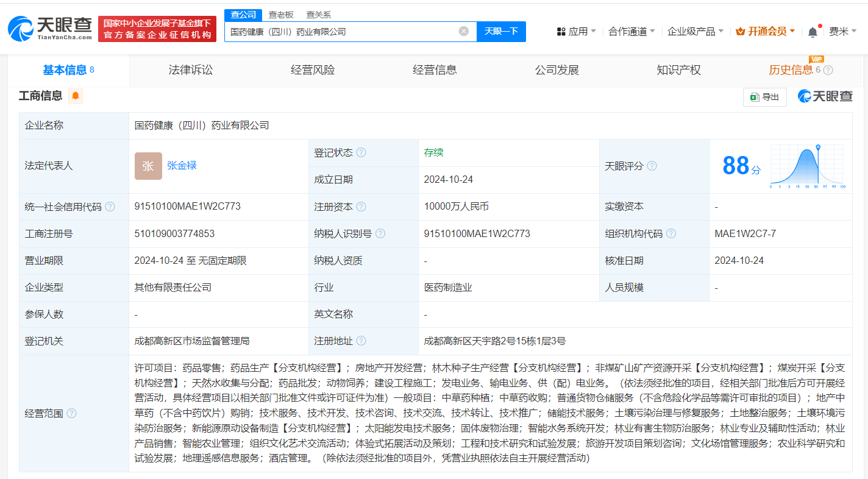Click help icon next to 注册地址
The image size is (868, 479).
click(x=361, y=341)
